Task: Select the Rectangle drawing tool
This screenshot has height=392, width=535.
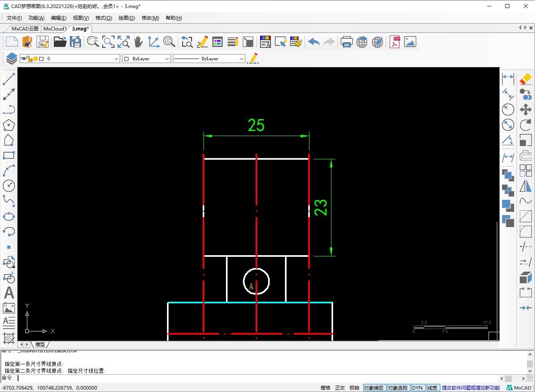Action: click(x=9, y=155)
